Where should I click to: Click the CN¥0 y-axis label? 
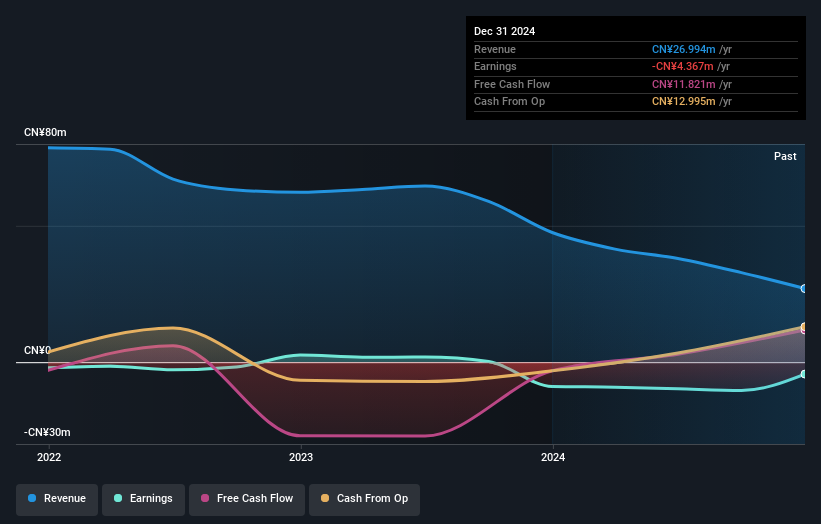click(x=37, y=350)
